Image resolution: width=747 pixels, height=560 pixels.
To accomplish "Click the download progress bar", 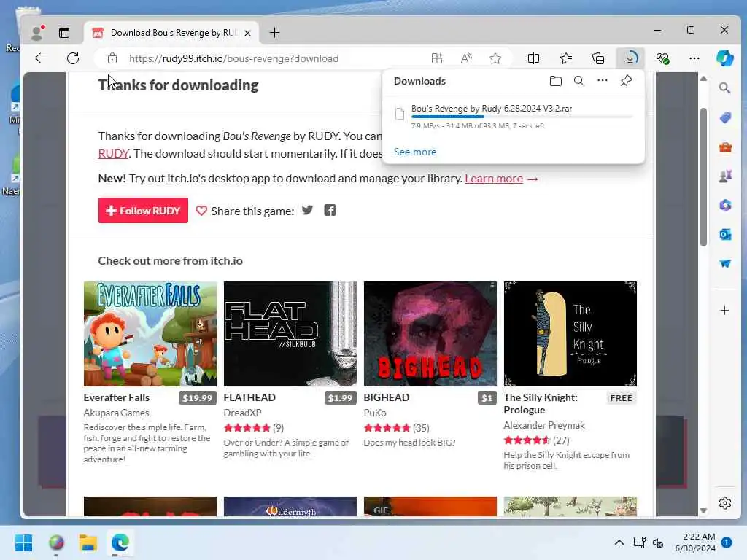I will [522, 117].
